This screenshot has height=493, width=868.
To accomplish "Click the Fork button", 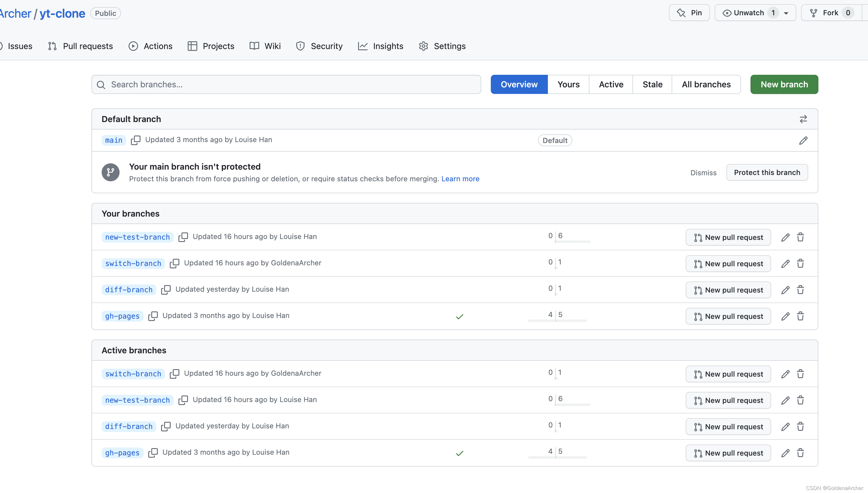I will (831, 13).
